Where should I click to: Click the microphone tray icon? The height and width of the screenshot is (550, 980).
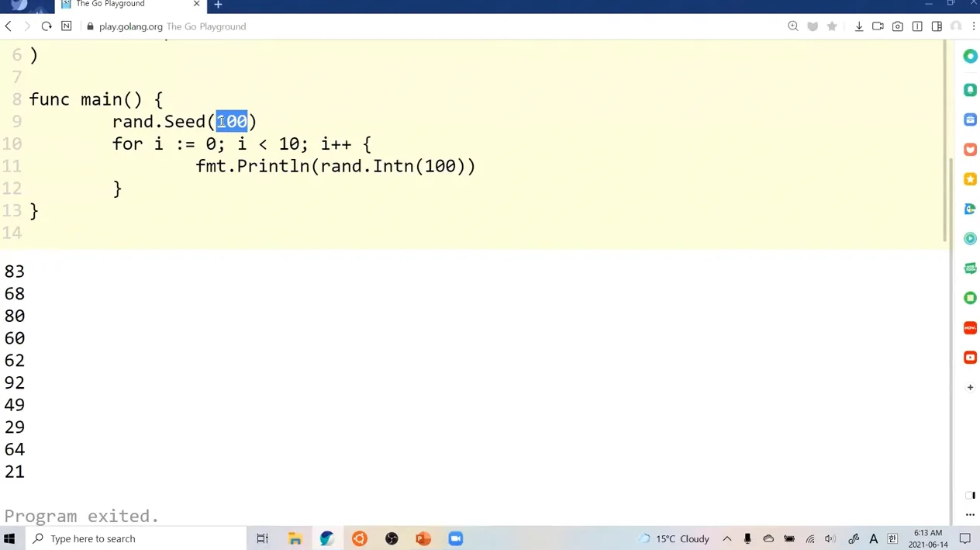point(747,538)
